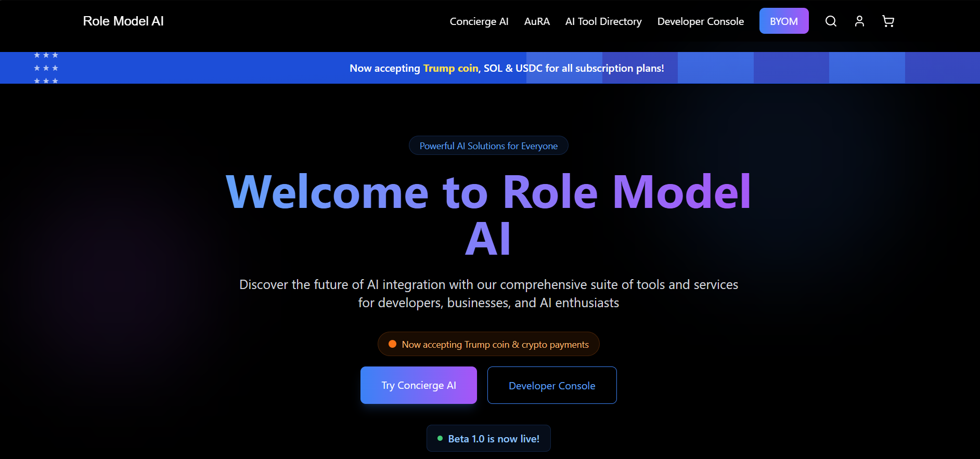Open the AuRA navigation link
The height and width of the screenshot is (459, 980).
tap(537, 21)
